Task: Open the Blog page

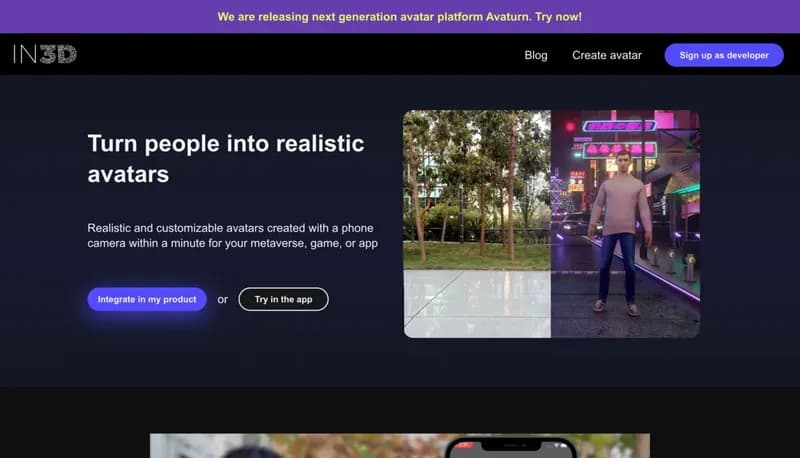Action: [x=536, y=55]
